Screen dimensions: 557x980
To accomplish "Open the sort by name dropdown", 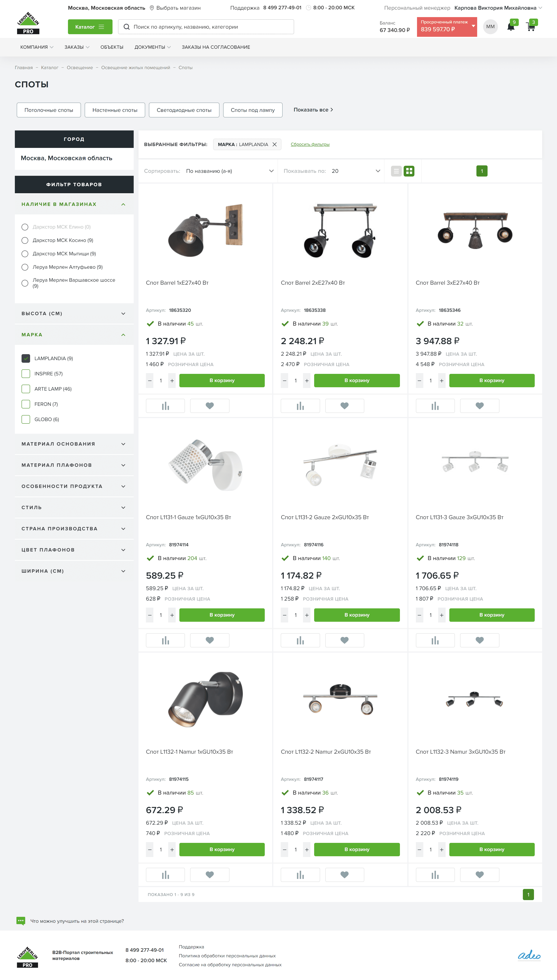I will [x=229, y=171].
